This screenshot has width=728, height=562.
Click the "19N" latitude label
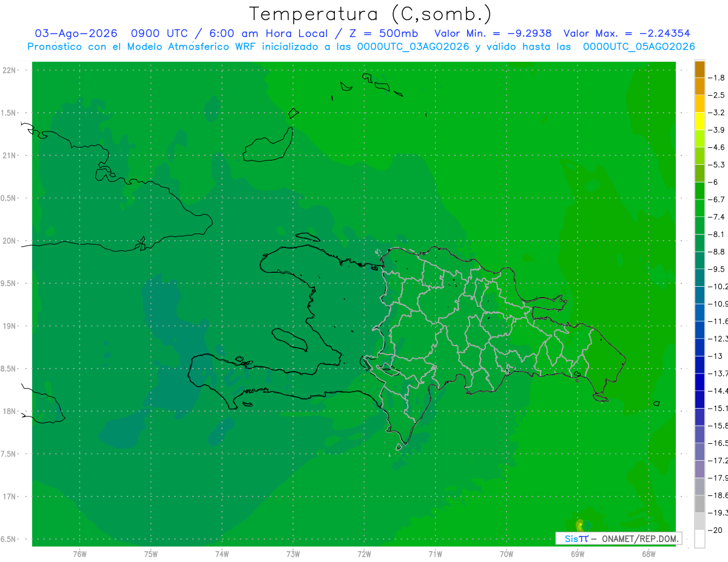point(10,326)
